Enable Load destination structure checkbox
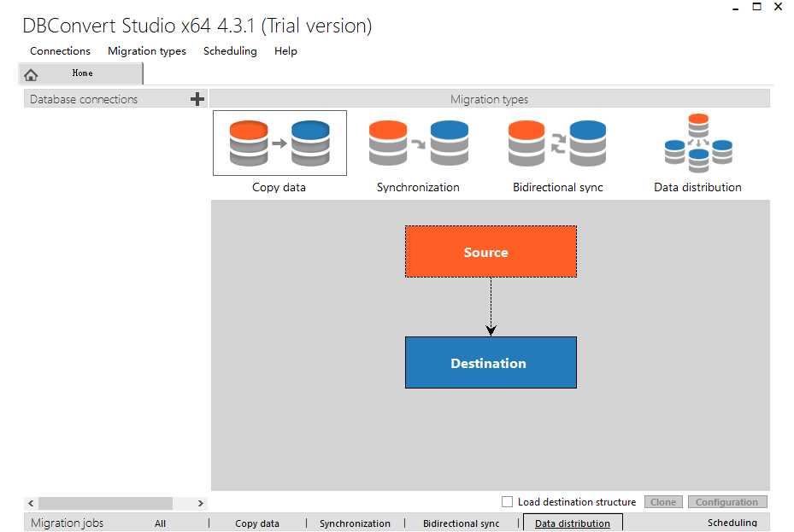Viewport: 794px width, 532px height. click(507, 501)
